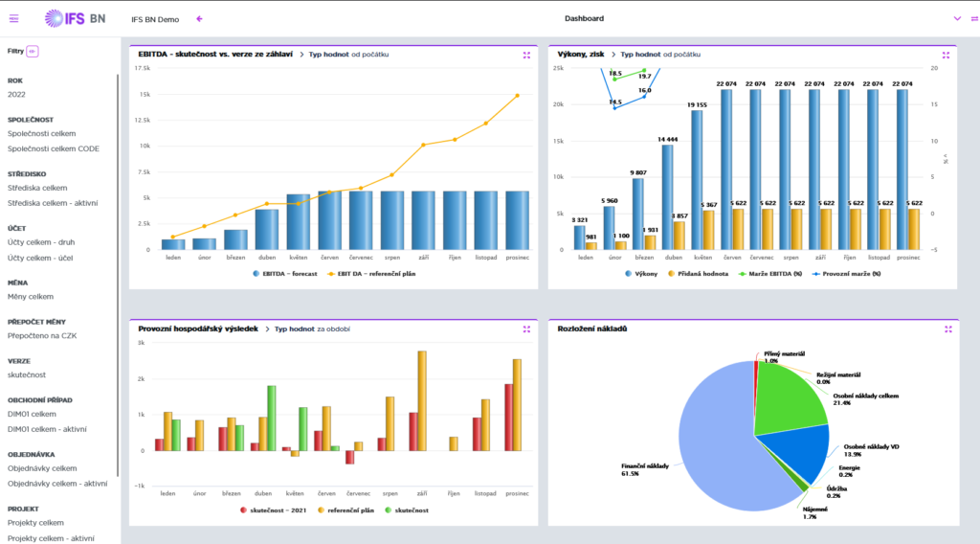The height and width of the screenshot is (544, 980).
Task: Select the 2022 year filter
Action: click(x=17, y=95)
